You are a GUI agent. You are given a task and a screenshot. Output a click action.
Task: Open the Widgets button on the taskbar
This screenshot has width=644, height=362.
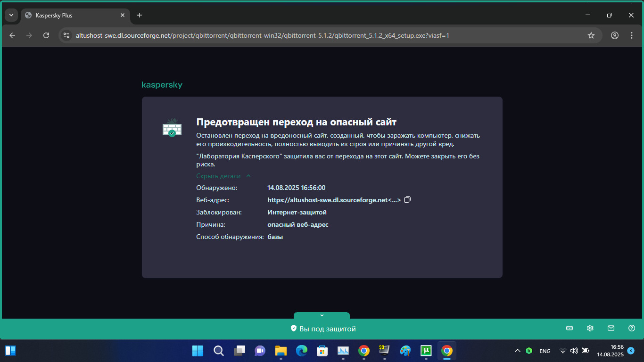point(10,351)
